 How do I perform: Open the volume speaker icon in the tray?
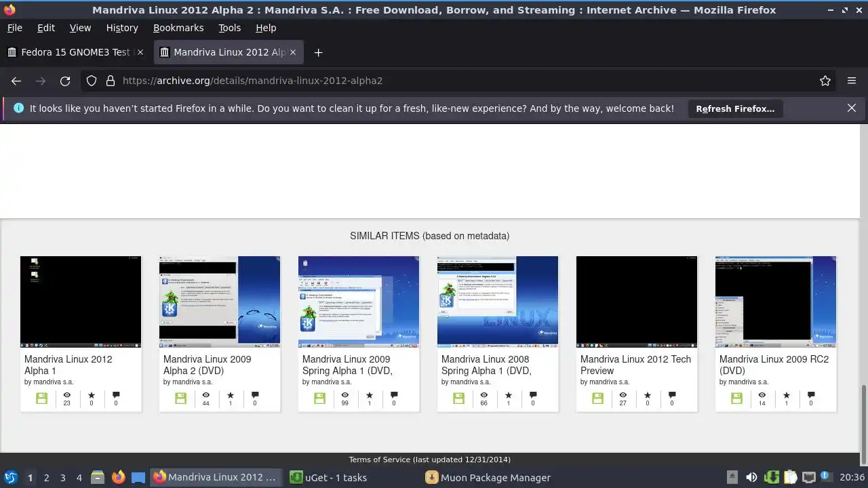coord(751,477)
